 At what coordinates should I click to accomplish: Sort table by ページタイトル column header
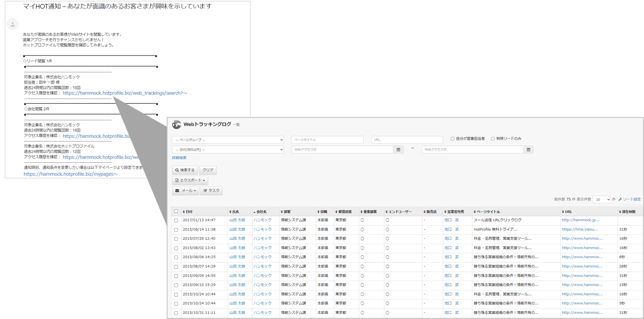pos(487,212)
